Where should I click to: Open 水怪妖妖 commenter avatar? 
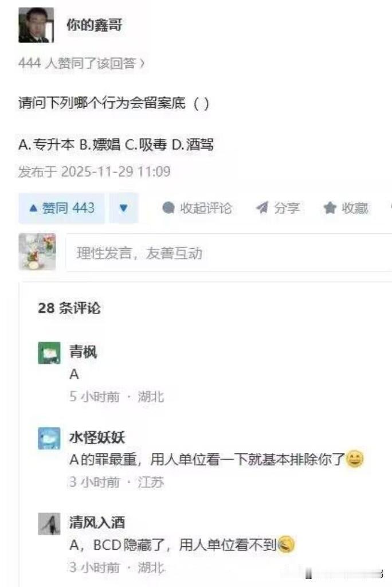[x=49, y=439]
